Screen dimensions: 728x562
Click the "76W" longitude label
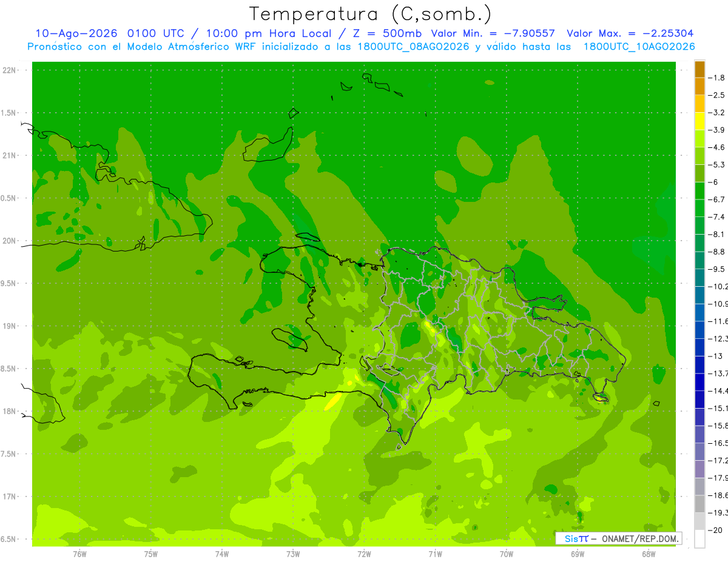(x=79, y=554)
